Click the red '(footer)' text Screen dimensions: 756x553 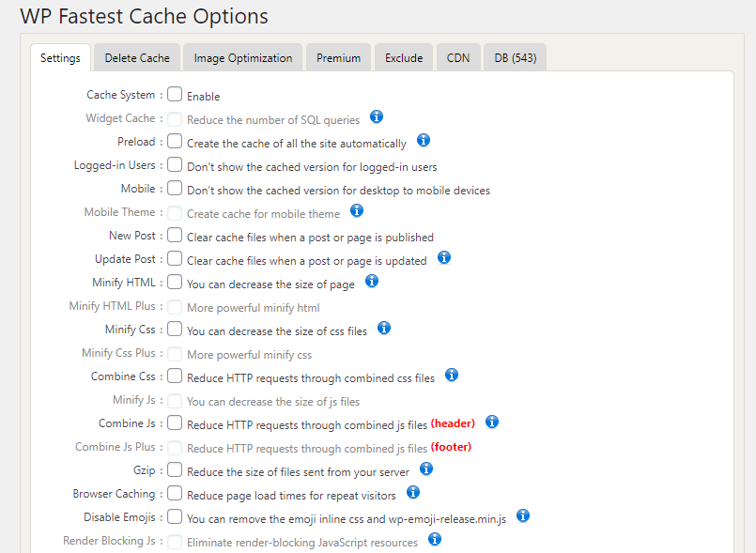(451, 447)
